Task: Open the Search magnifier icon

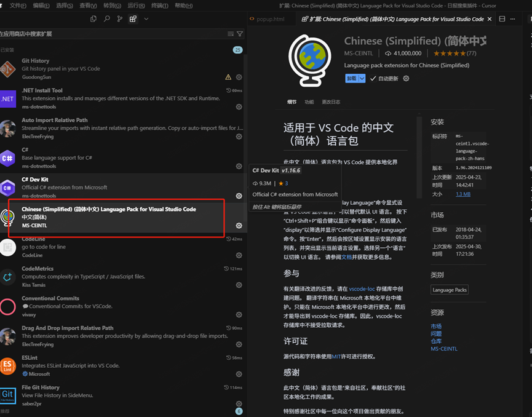Action: pos(107,18)
